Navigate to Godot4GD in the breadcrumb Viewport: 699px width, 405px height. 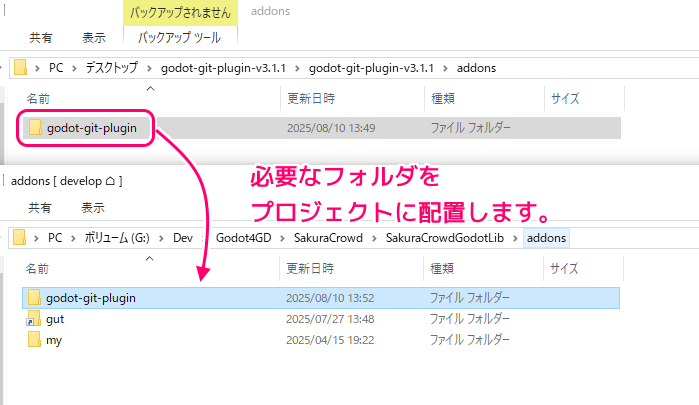244,238
